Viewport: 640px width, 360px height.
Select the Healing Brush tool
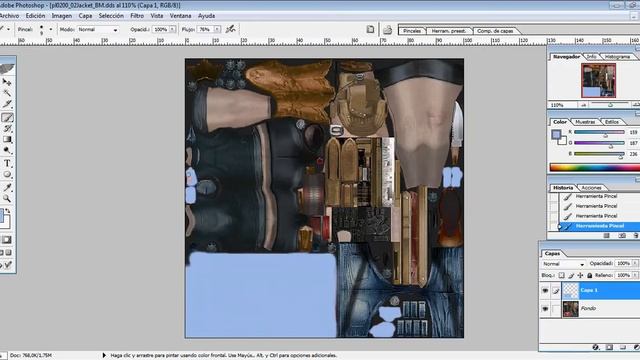[x=7, y=104]
